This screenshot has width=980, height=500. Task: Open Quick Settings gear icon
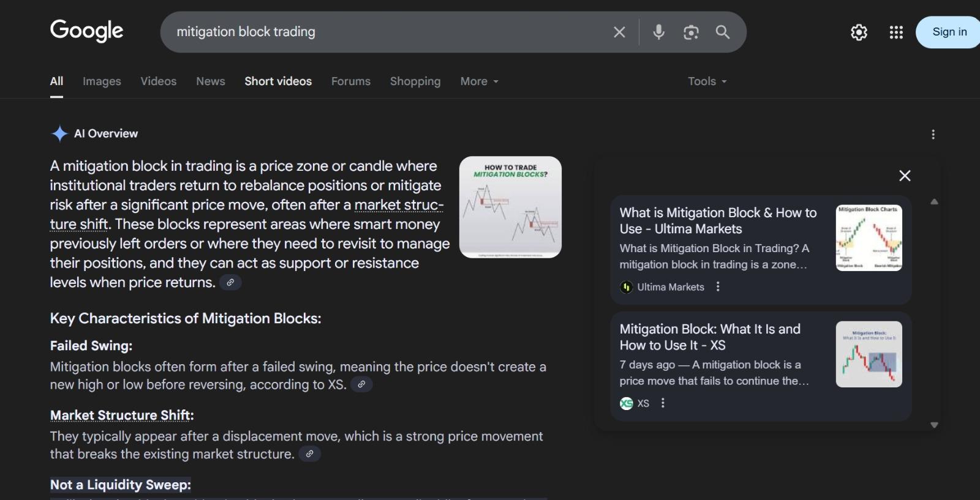click(x=859, y=32)
